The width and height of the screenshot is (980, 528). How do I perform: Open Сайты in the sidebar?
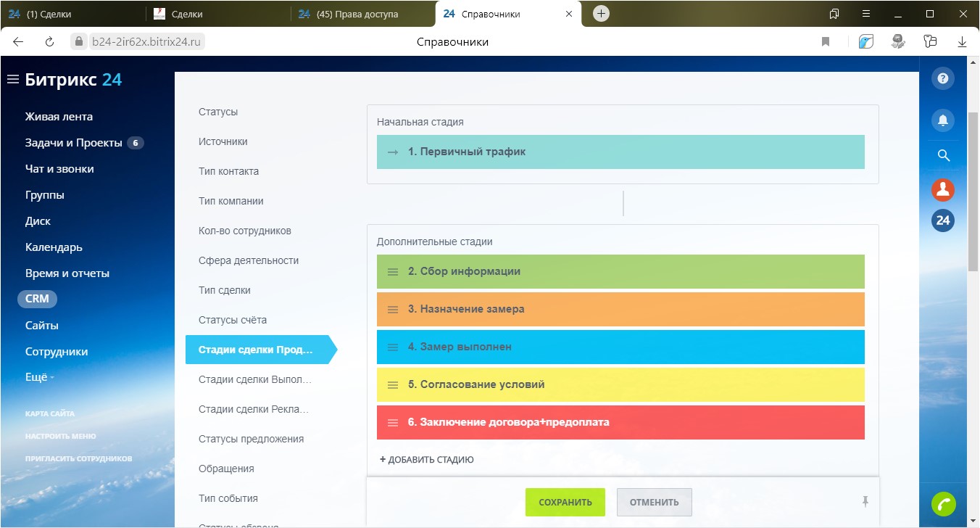(42, 326)
